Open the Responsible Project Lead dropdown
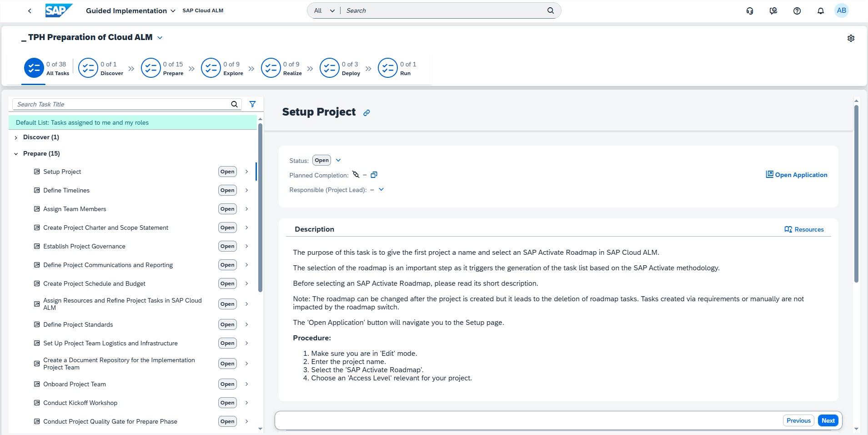Viewport: 868px width, 435px height. tap(381, 190)
